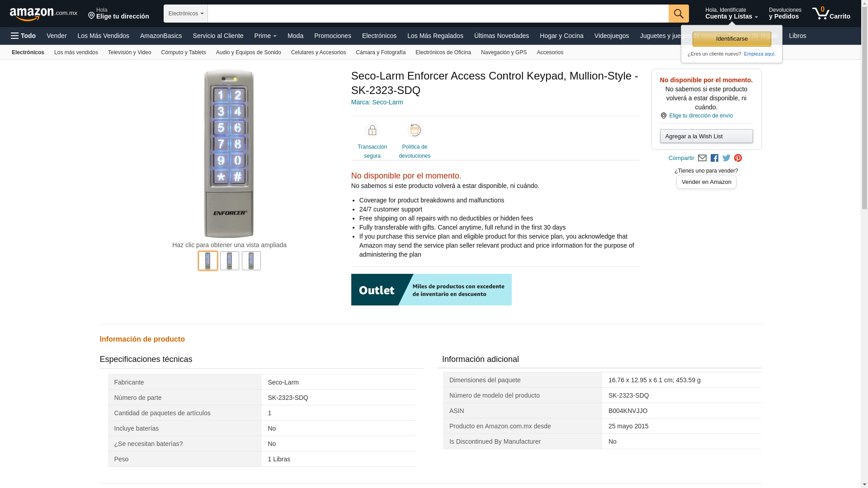
Task: Click inside the search text field
Action: click(438, 14)
